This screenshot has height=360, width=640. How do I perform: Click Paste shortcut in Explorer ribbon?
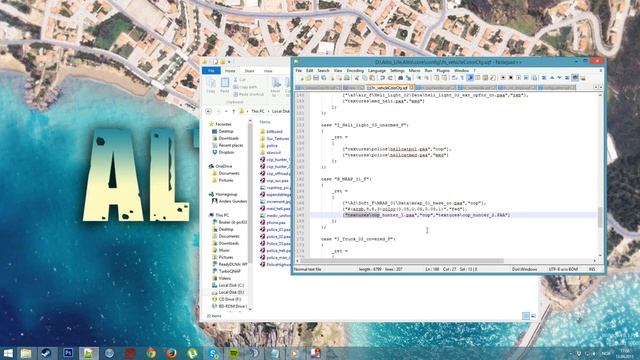coord(249,94)
